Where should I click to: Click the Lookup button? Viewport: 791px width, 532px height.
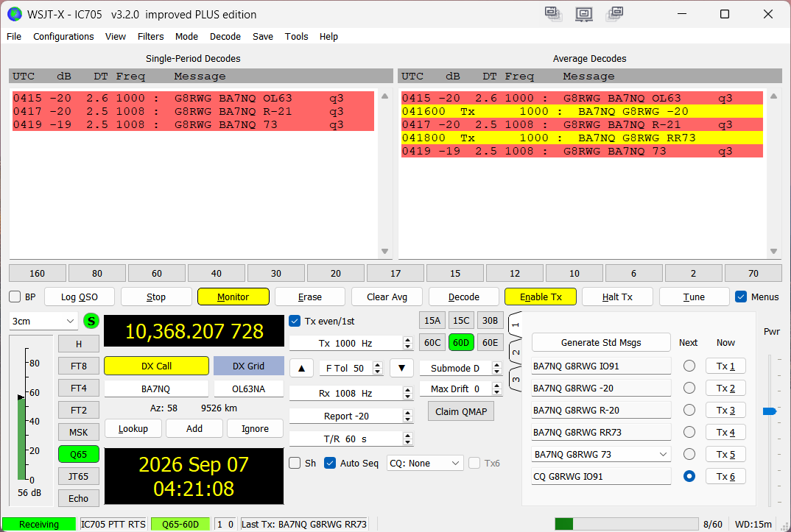133,429
